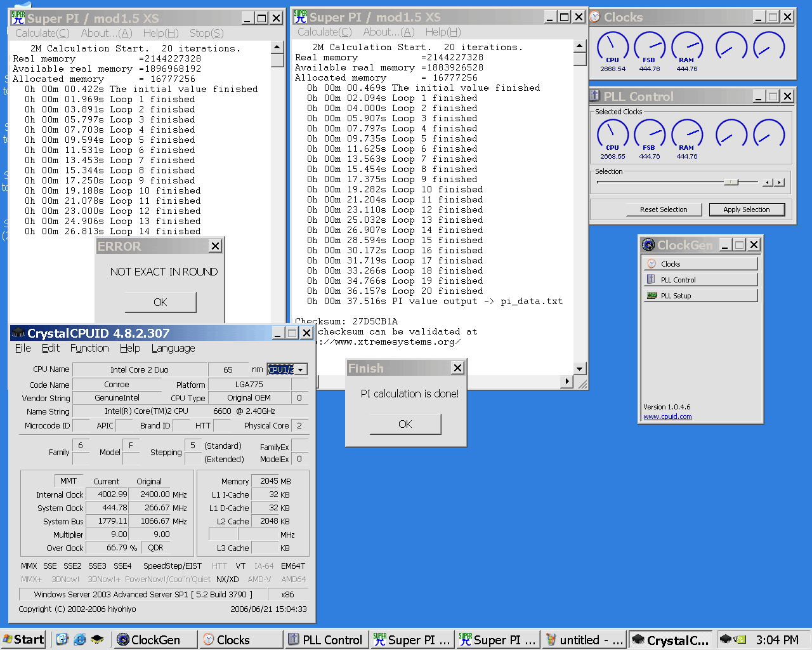Image resolution: width=812 pixels, height=650 pixels.
Task: Switch to ClockGen in the taskbar
Action: coord(154,639)
